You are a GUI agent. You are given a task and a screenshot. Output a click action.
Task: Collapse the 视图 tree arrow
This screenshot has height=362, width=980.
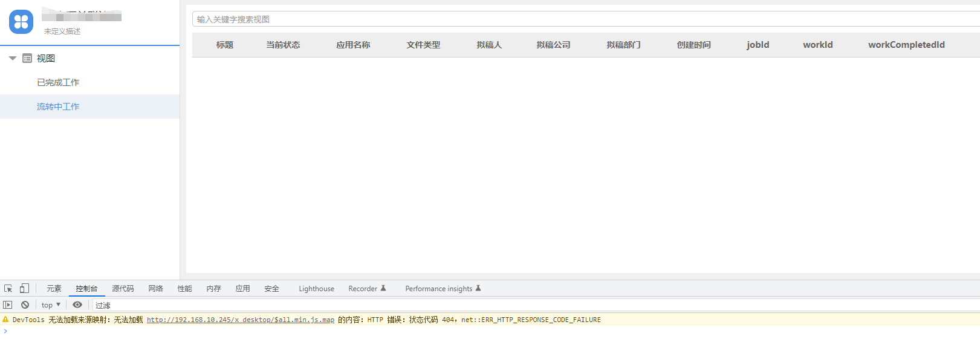point(12,58)
